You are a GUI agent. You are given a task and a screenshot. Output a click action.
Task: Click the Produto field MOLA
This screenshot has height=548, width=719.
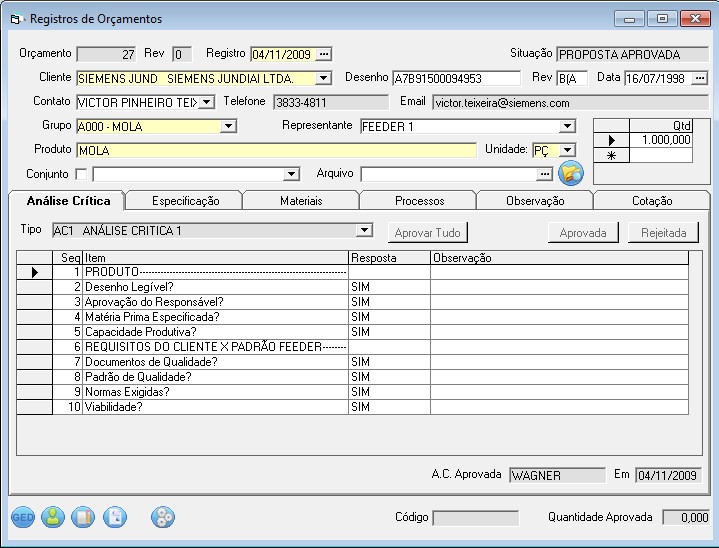277,150
